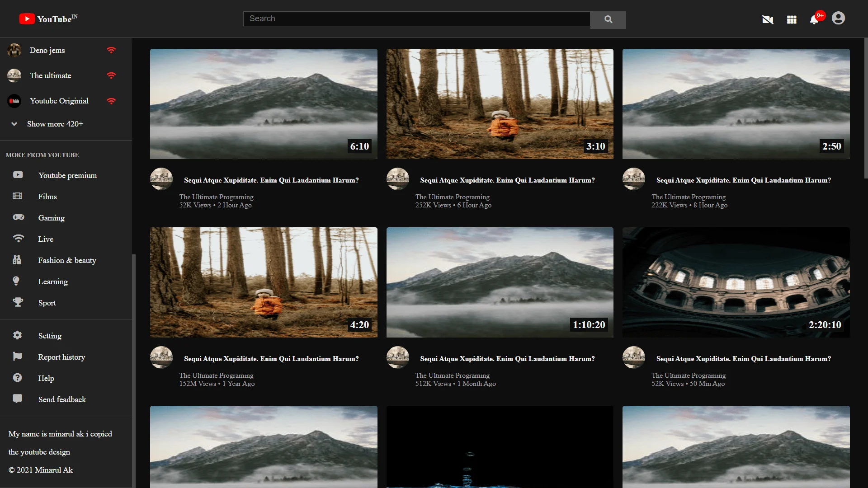The image size is (868, 488).
Task: Click the Report history flag icon
Action: (x=18, y=357)
